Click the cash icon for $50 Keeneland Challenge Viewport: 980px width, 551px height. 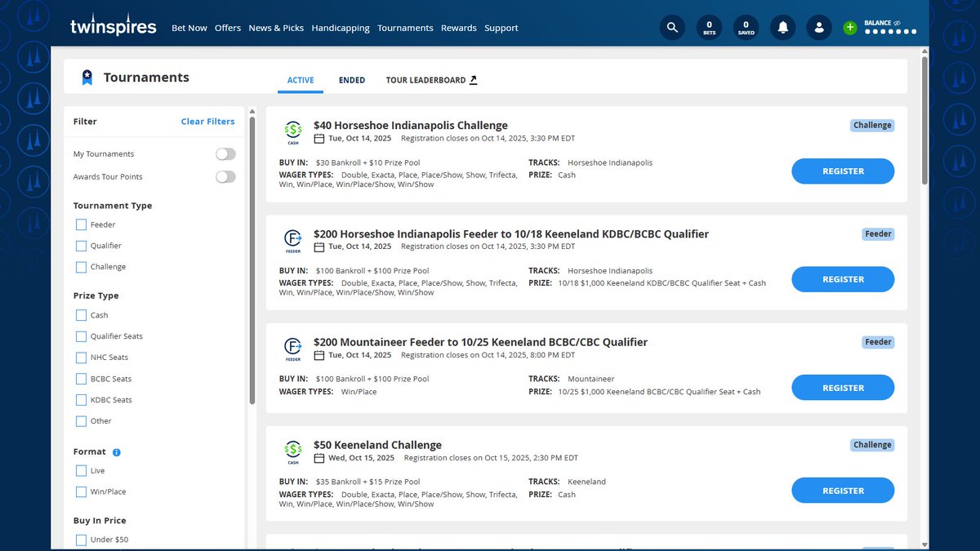click(x=292, y=451)
